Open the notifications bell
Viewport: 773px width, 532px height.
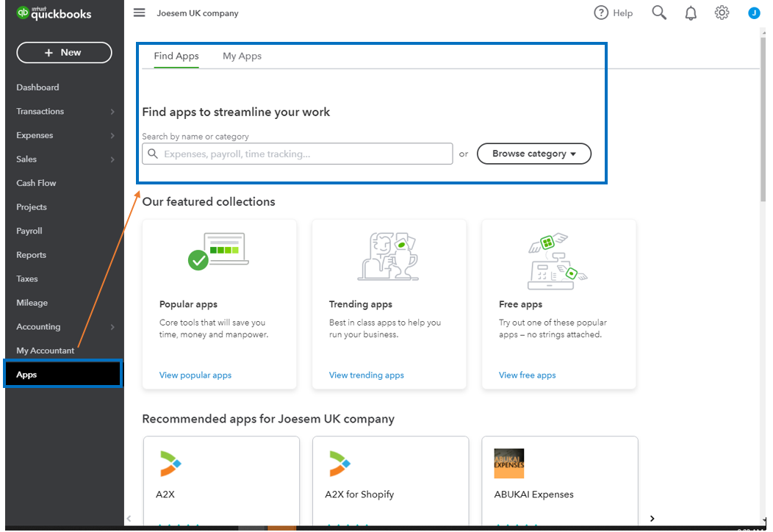pyautogui.click(x=691, y=13)
